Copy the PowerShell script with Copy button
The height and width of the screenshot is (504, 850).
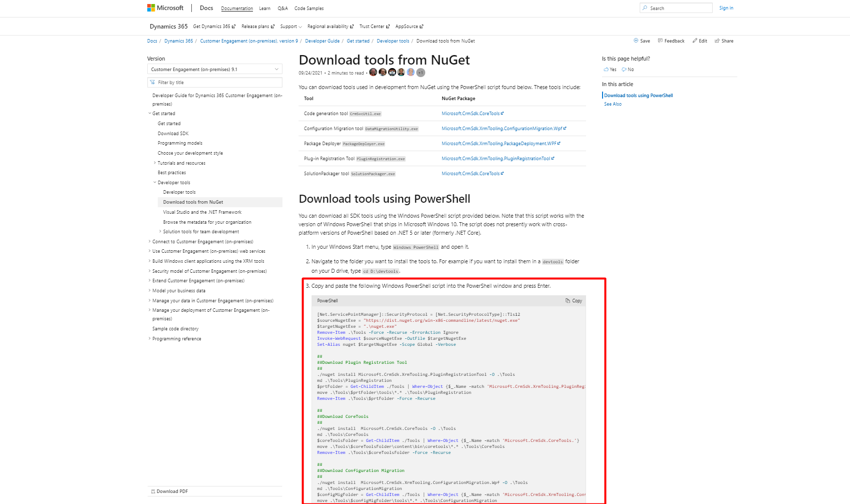(x=574, y=301)
